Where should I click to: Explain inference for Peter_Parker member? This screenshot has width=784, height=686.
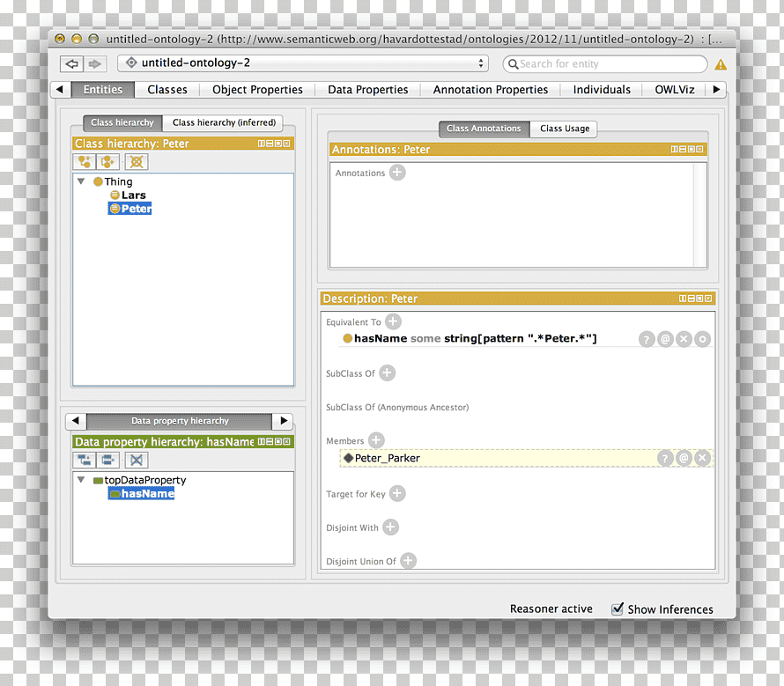(664, 458)
